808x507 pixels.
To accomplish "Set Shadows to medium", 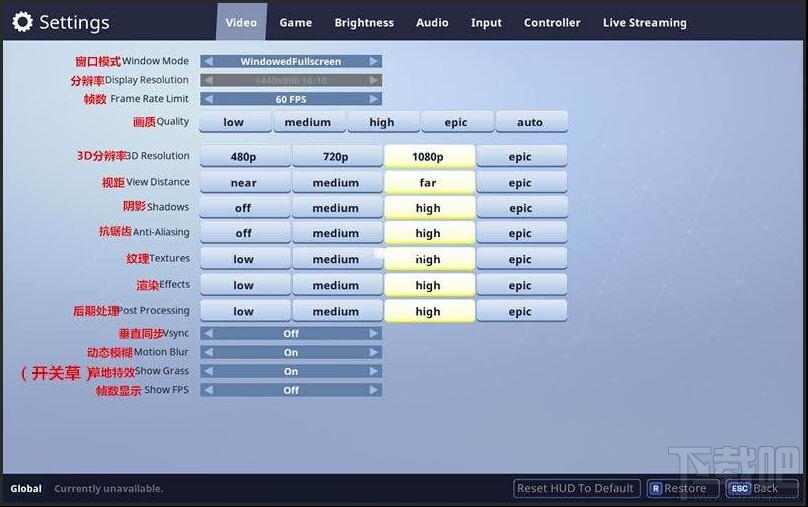I will [x=338, y=208].
